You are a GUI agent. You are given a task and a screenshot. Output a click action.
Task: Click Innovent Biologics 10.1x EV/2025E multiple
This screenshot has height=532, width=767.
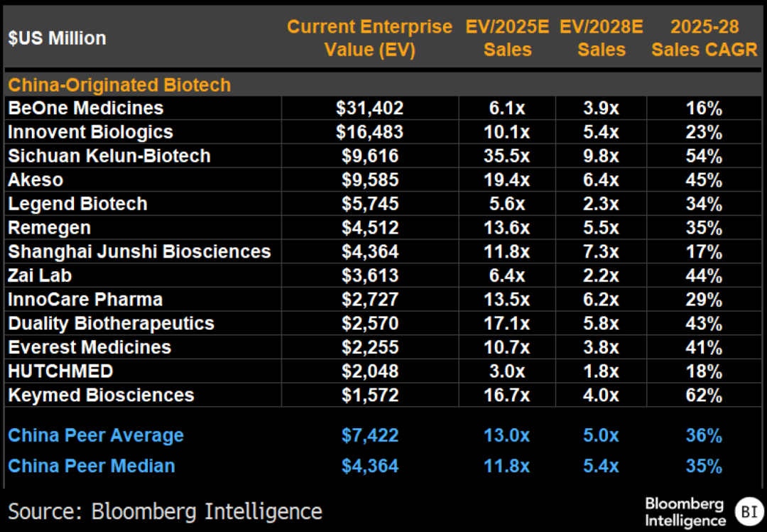[x=507, y=132]
